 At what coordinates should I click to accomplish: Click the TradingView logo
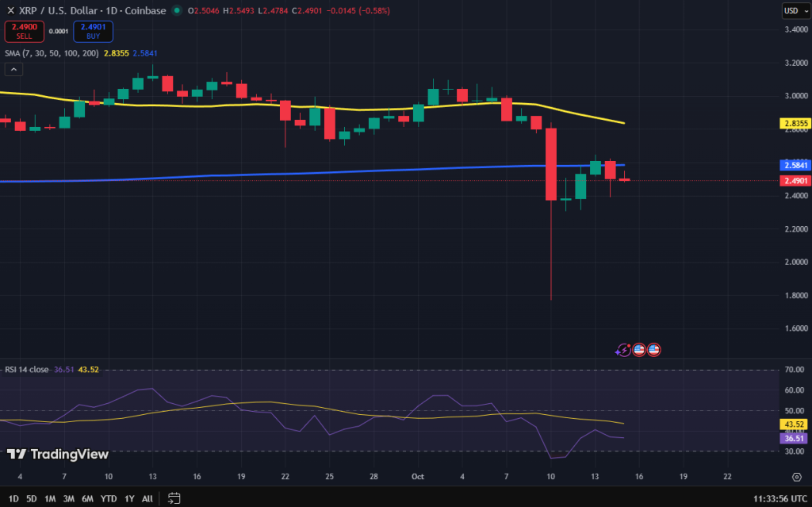click(57, 454)
